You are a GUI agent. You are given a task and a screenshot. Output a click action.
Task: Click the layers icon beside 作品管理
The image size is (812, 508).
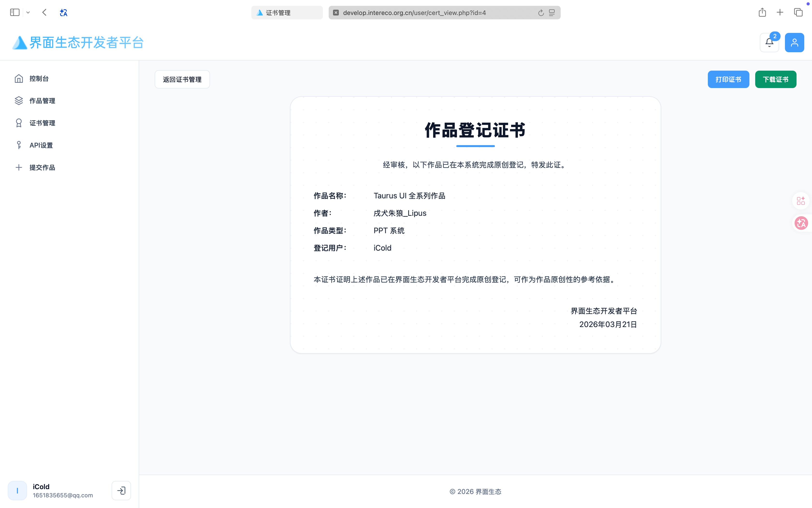[x=19, y=100]
